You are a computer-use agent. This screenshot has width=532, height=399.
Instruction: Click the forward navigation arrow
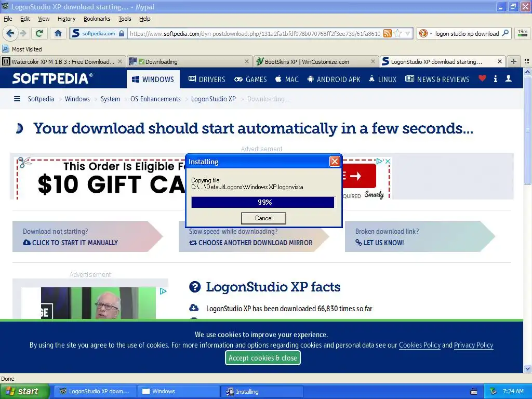click(x=23, y=33)
